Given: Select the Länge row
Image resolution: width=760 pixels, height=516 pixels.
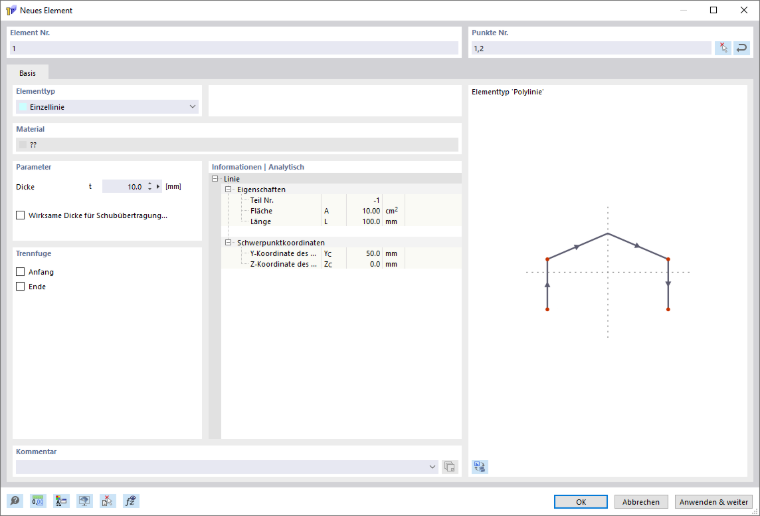Looking at the screenshot, I should click(x=341, y=221).
